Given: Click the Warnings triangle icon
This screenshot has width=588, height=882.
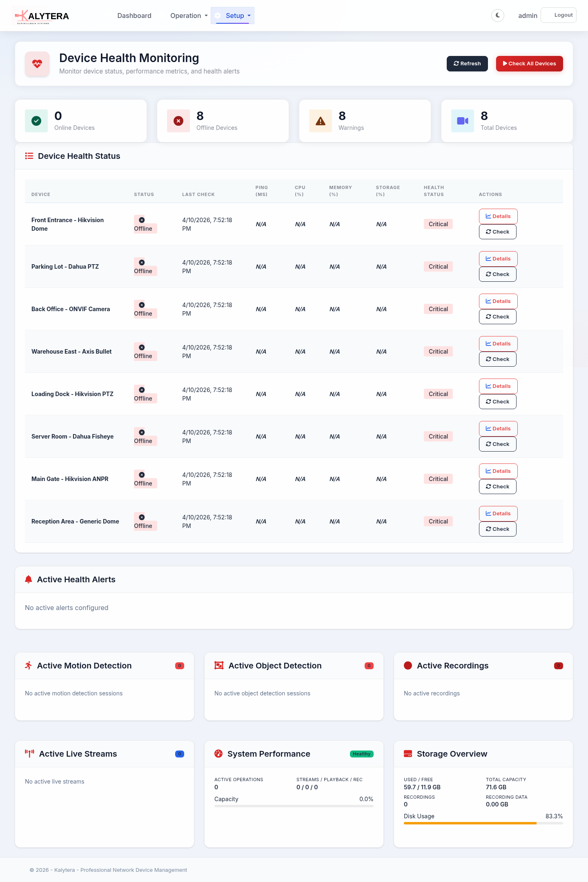Looking at the screenshot, I should pos(321,121).
